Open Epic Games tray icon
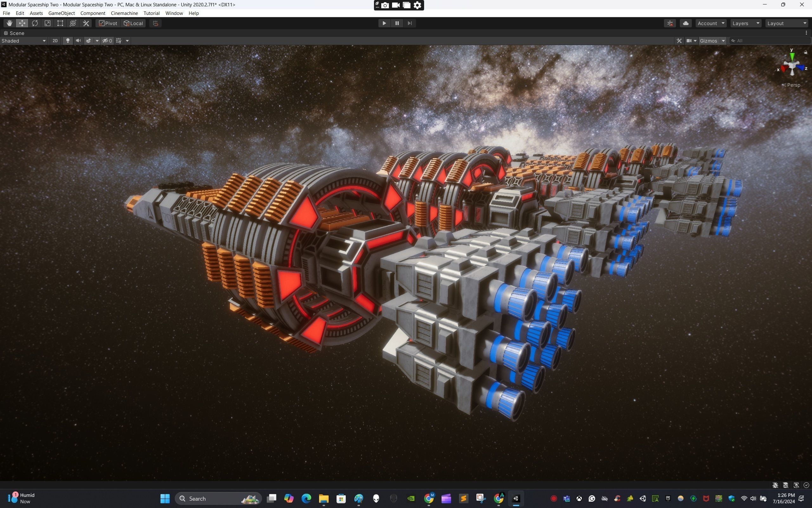This screenshot has height=508, width=812. click(668, 498)
